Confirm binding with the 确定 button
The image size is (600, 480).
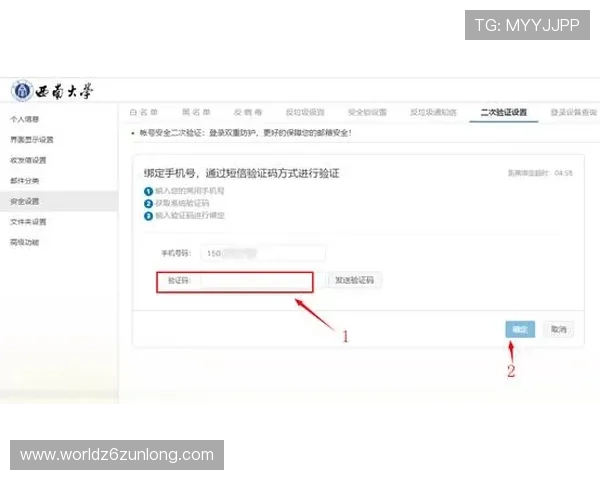[x=520, y=329]
